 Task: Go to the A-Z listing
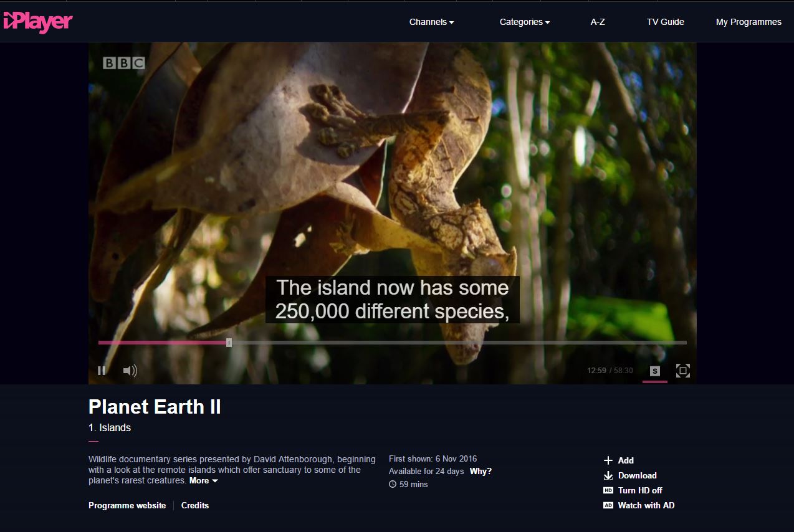click(x=598, y=22)
